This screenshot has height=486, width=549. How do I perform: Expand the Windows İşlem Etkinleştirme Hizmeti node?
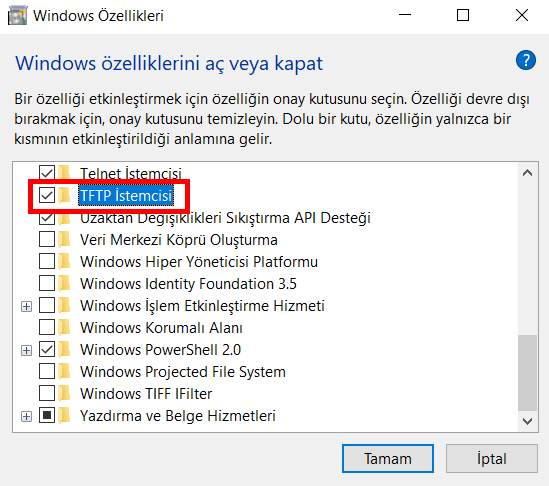click(x=26, y=307)
